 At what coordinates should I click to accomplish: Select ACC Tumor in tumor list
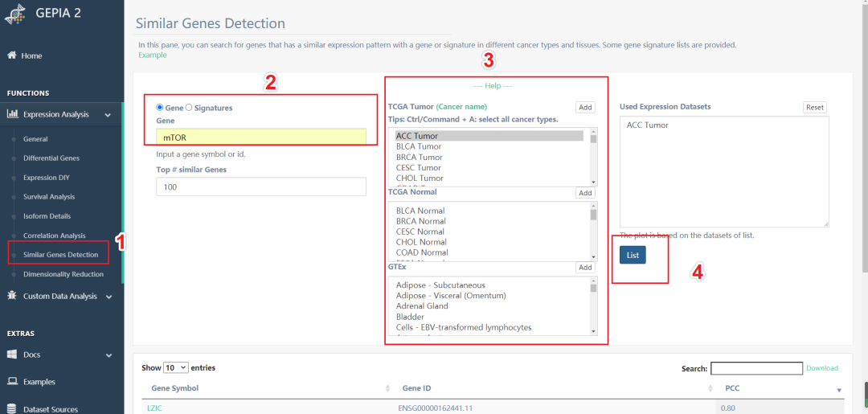[x=489, y=136]
